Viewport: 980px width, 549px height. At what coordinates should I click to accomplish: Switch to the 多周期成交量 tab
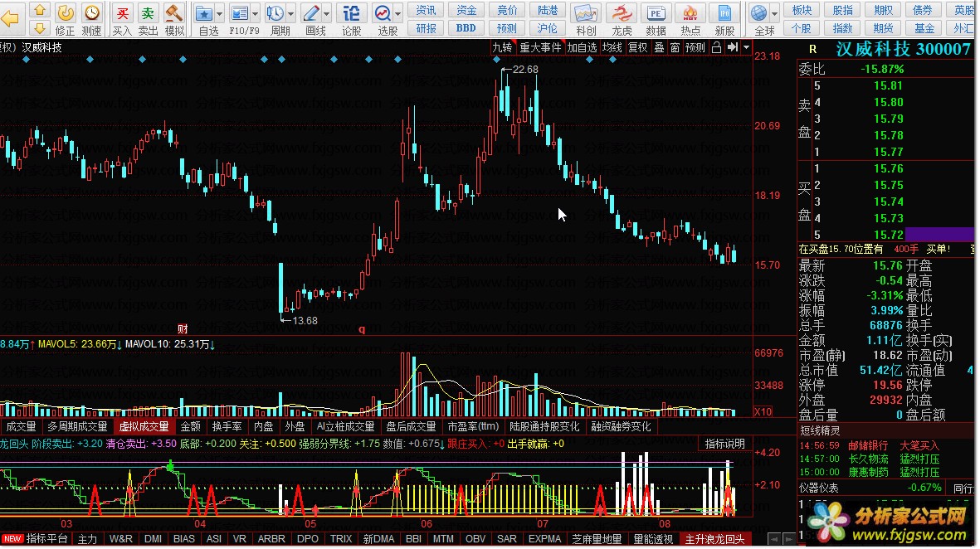pos(77,426)
